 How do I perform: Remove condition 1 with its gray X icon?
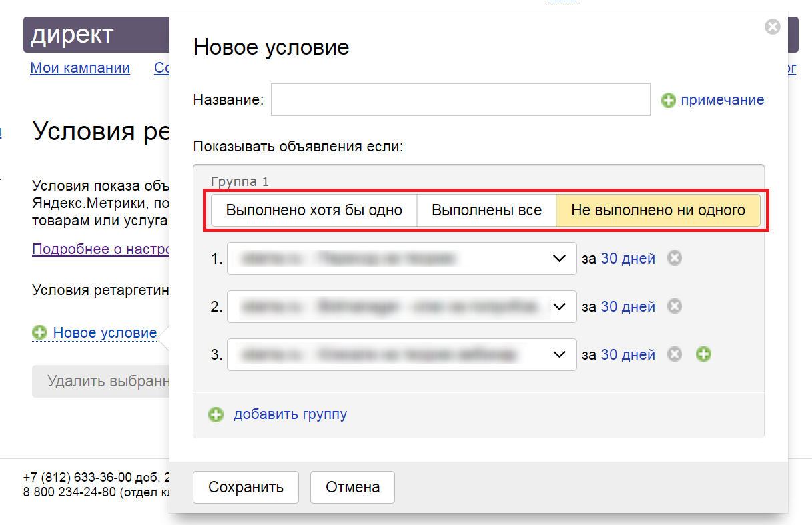tap(675, 258)
